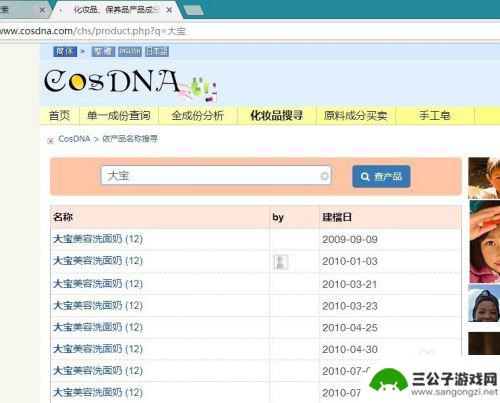Open the sidebar photo of boy in hat
500x403 pixels.
484,303
